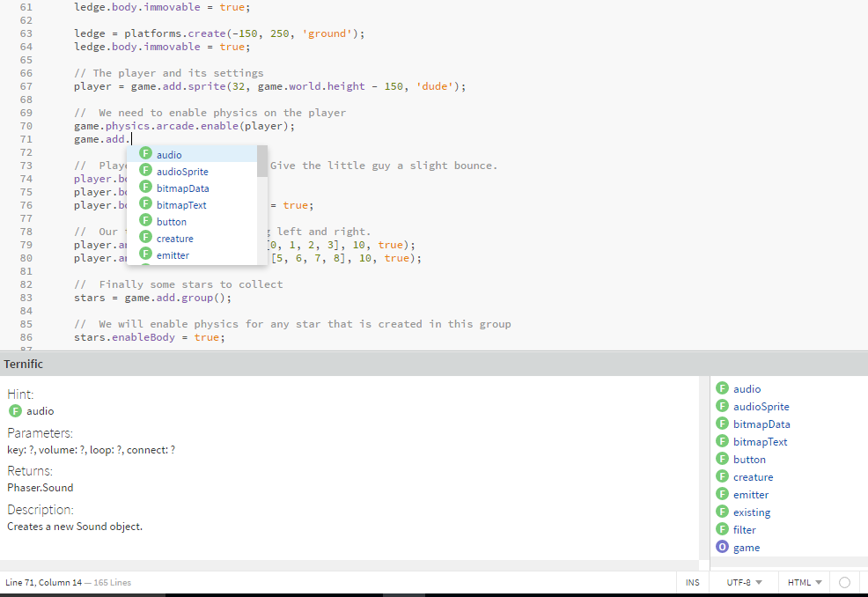The width and height of the screenshot is (868, 597).
Task: Pick button suggestion in autocomplete popup
Action: pos(192,222)
